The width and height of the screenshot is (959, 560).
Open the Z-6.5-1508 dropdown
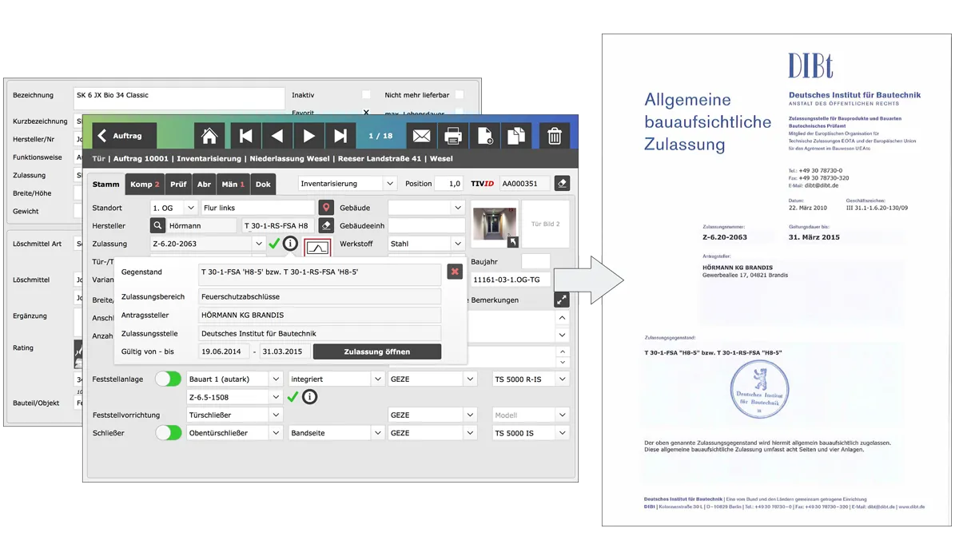click(x=235, y=397)
